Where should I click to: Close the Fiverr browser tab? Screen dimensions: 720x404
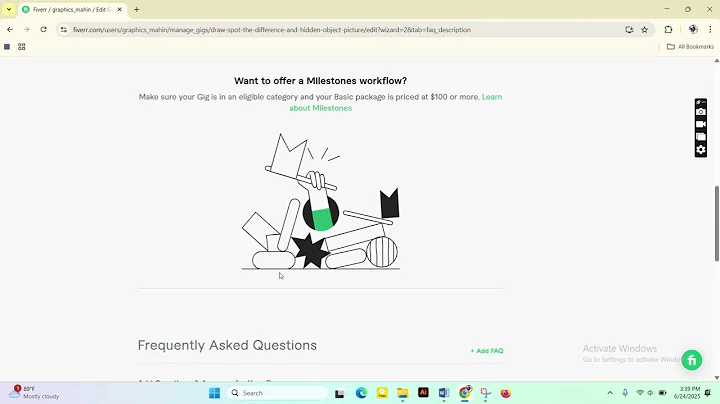point(119,9)
